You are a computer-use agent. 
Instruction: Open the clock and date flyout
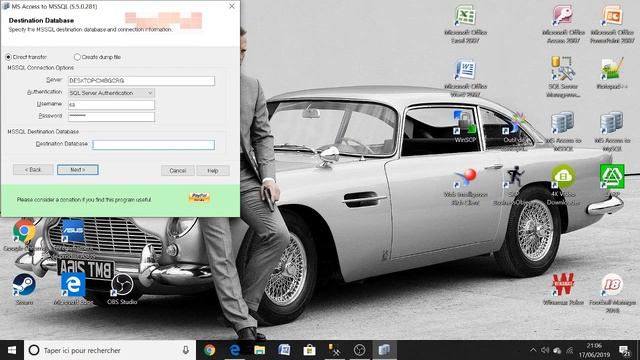point(594,350)
